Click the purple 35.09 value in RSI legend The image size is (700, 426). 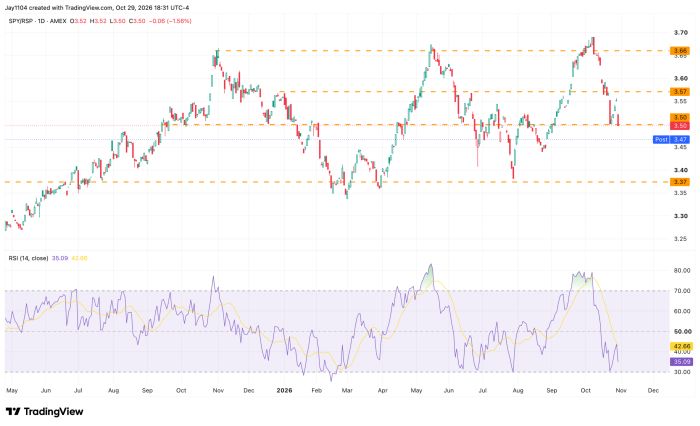pos(60,258)
